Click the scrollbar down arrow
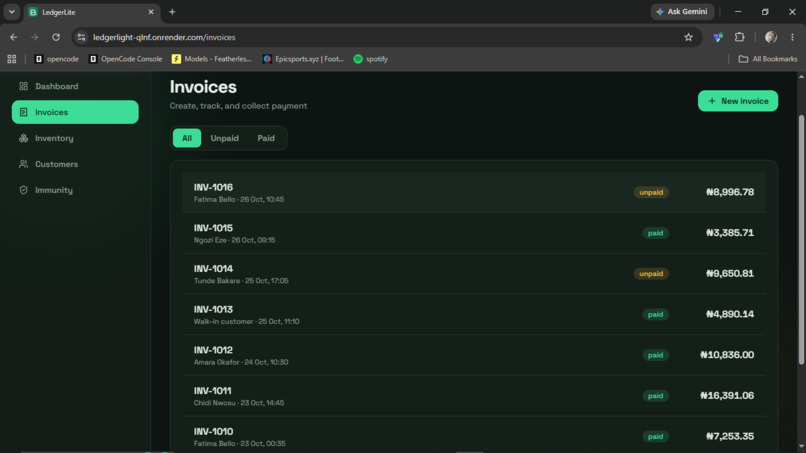 [801, 447]
